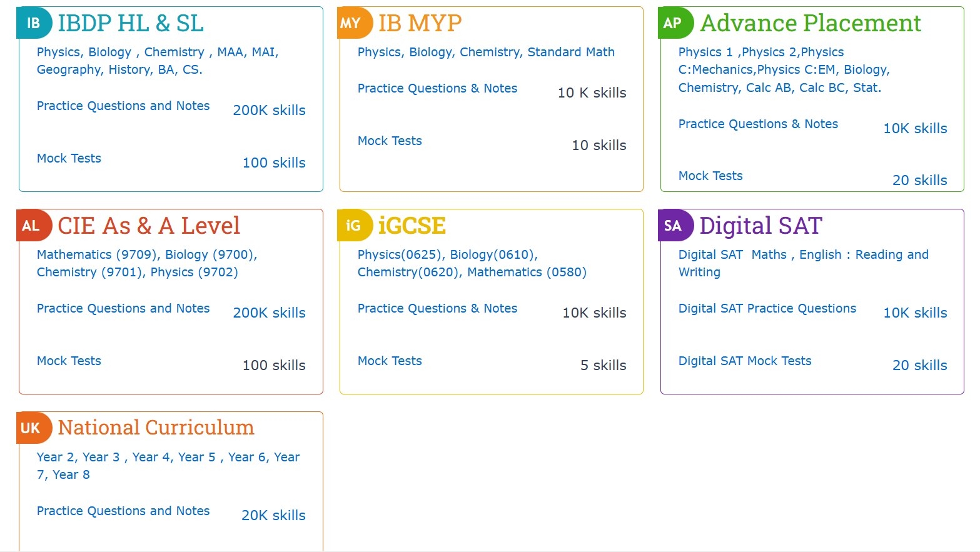980x552 pixels.
Task: Select Digital SAT Maths, English: Reading and Writing
Action: pyautogui.click(x=804, y=263)
